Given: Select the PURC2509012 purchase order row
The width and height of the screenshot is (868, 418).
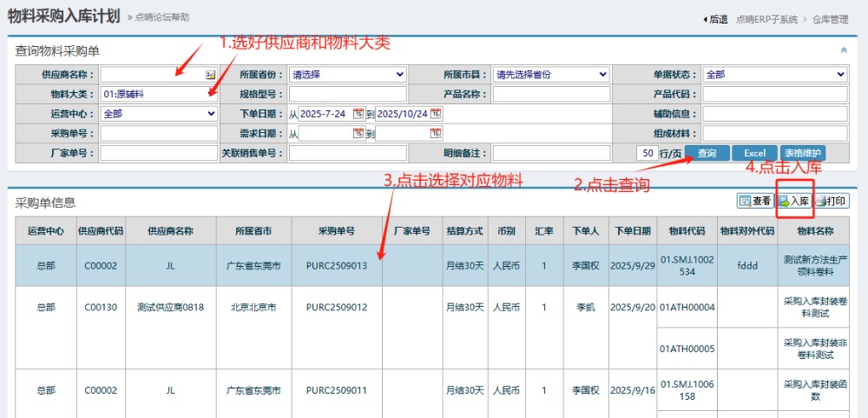Looking at the screenshot, I should pos(337,308).
